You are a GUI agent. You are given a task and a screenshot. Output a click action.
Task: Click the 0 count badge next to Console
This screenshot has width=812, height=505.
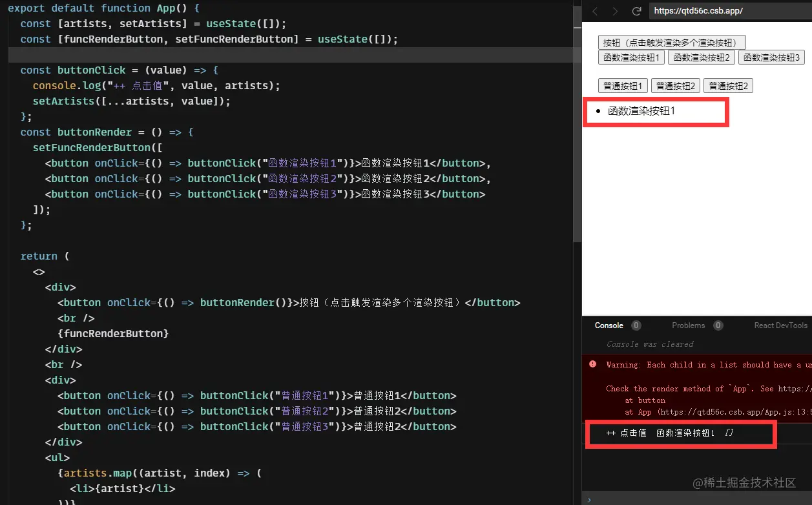[x=636, y=325]
